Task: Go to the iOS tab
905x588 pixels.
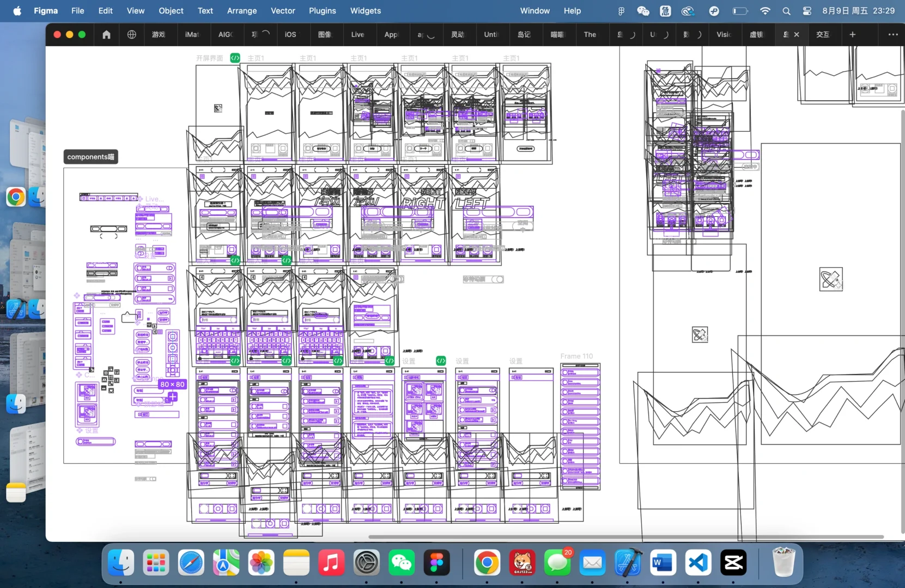Action: 290,34
